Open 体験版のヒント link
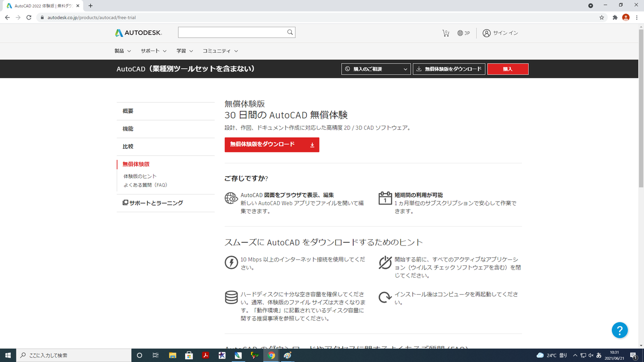Screen dimensions: 644x362 click(x=140, y=176)
